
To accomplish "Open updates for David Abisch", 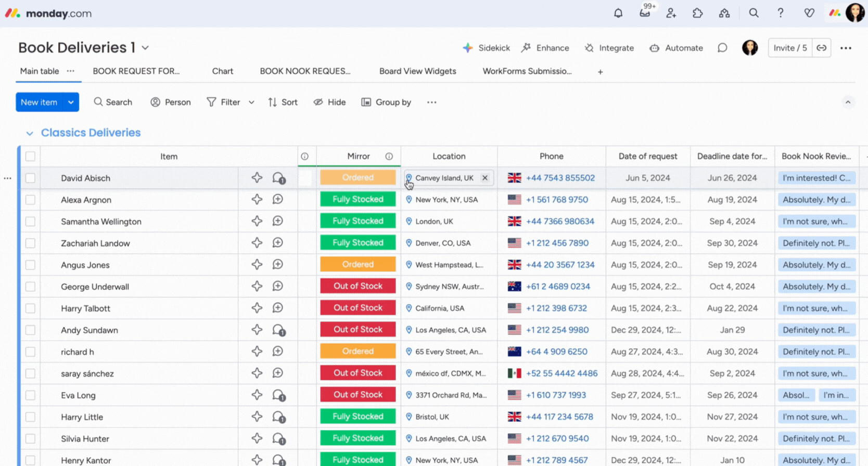I will tap(279, 178).
